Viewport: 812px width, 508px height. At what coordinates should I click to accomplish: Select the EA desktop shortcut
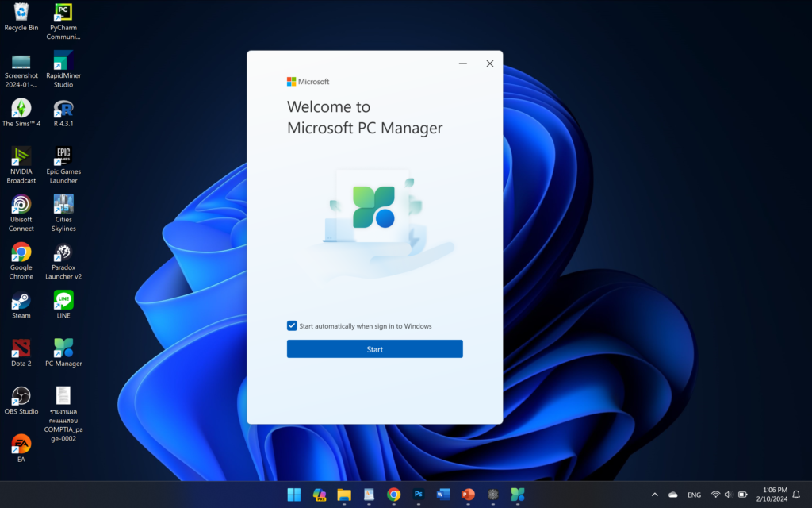click(21, 448)
